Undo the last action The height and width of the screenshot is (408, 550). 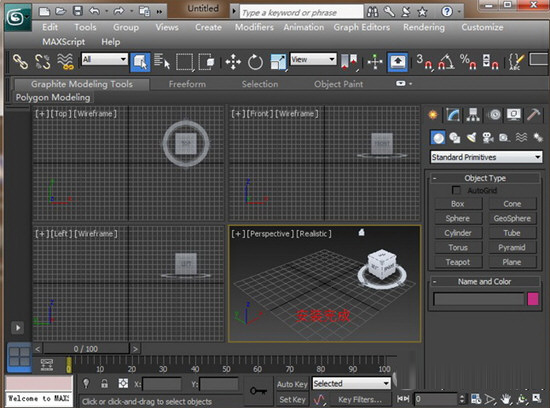94,12
